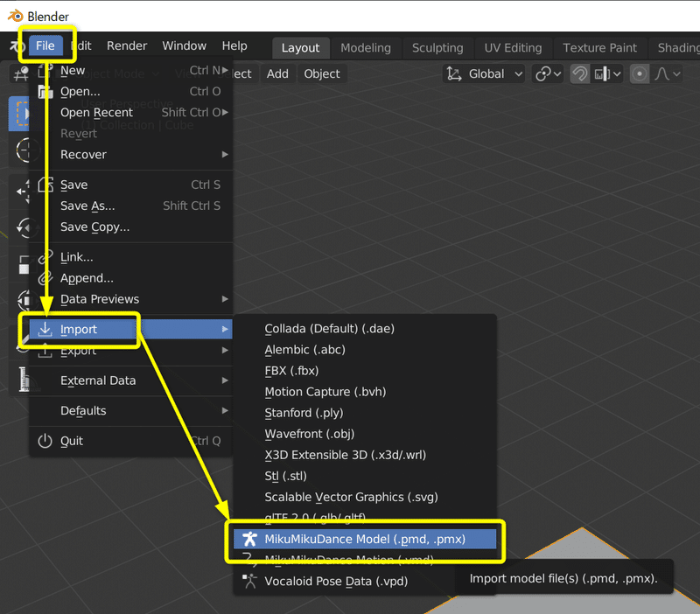Switch to the Texture Paint workspace tab
The image size is (700, 614).
[599, 48]
